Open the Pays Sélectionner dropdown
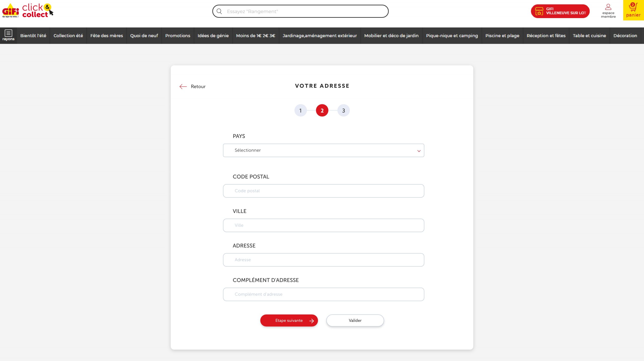The image size is (644, 361). click(x=323, y=150)
